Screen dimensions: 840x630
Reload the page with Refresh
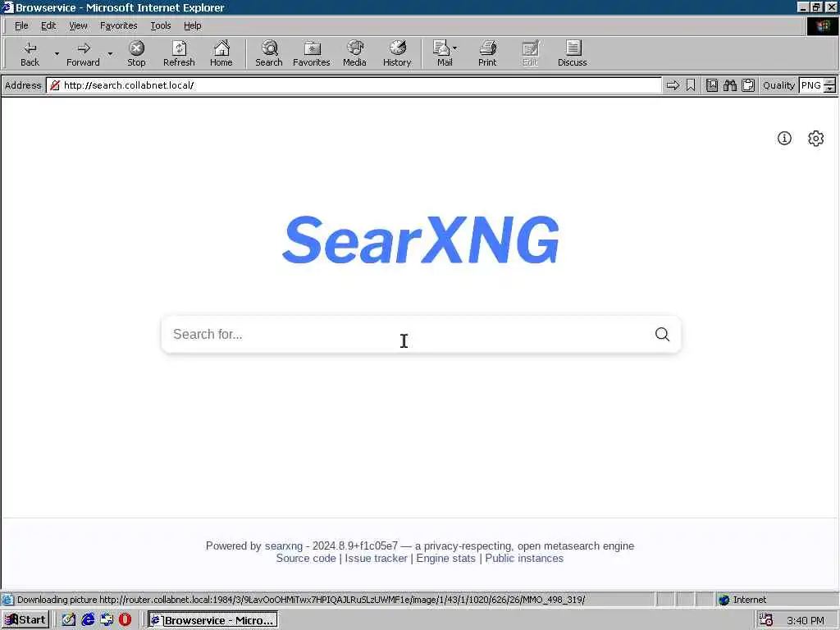point(179,53)
